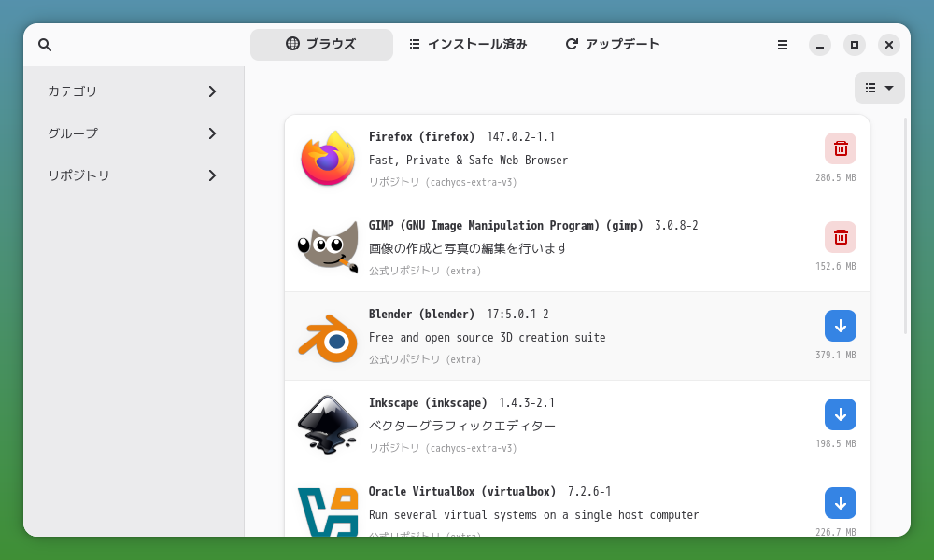Screen dimensions: 934x560
Task: Open the list view mode dropdown
Action: click(x=879, y=88)
